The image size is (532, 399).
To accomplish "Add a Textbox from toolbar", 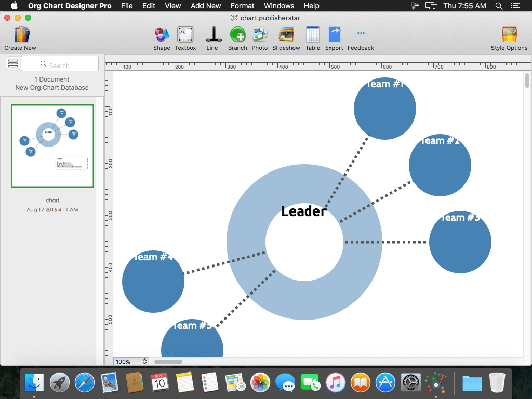I will pyautogui.click(x=185, y=35).
